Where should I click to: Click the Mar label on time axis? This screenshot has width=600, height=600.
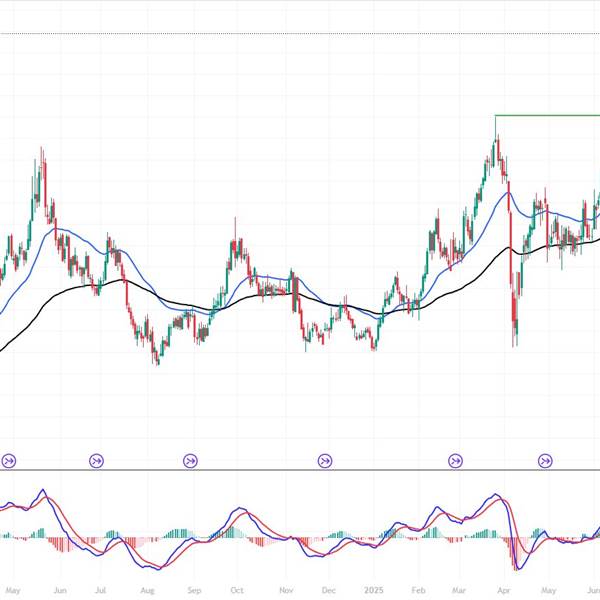(x=459, y=590)
